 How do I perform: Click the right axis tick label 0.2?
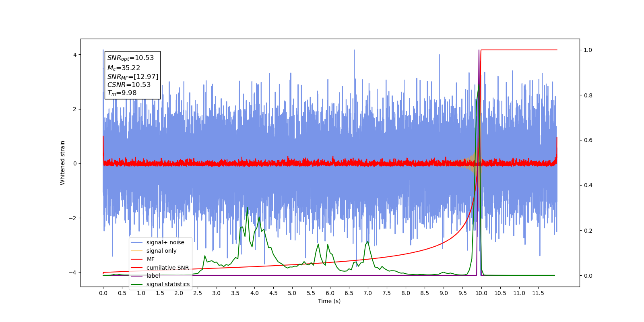tap(588, 231)
